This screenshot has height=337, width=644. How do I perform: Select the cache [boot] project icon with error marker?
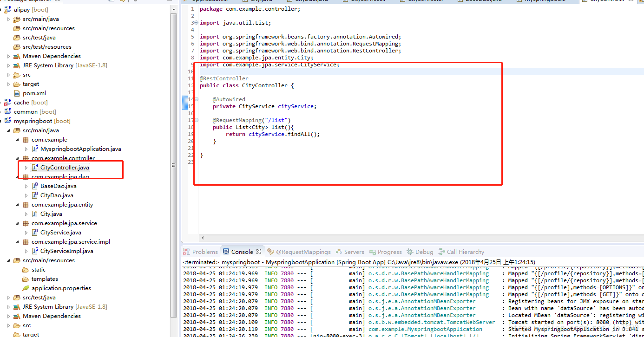(x=8, y=102)
